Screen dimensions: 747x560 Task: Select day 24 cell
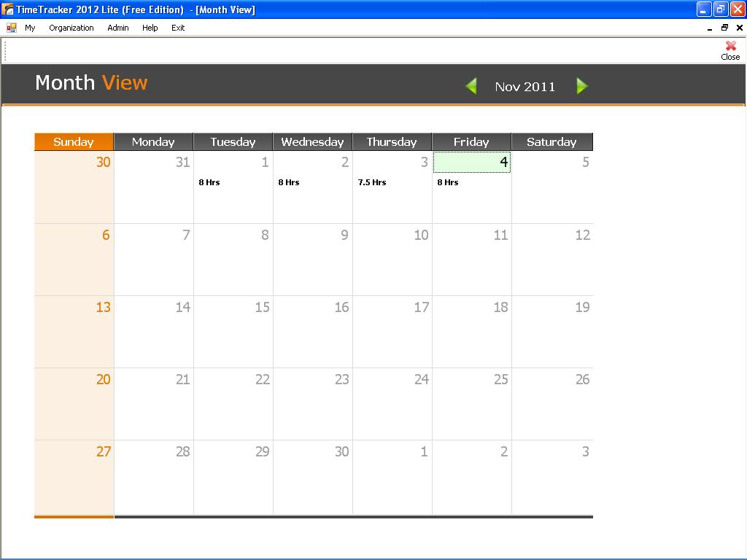(x=392, y=404)
